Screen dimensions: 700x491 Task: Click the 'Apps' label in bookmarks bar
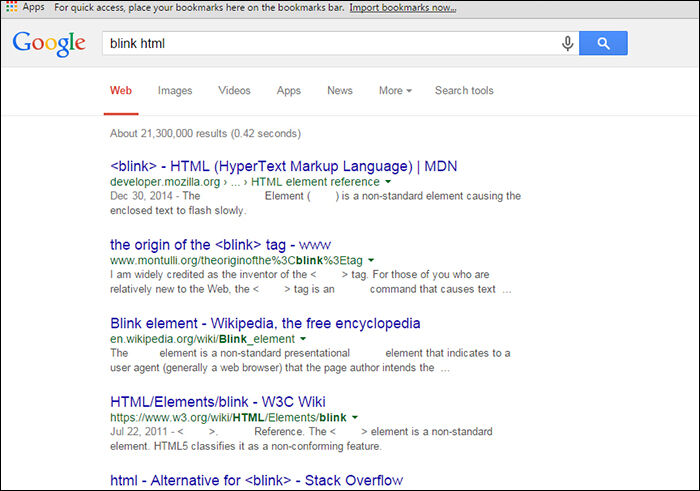coord(33,7)
